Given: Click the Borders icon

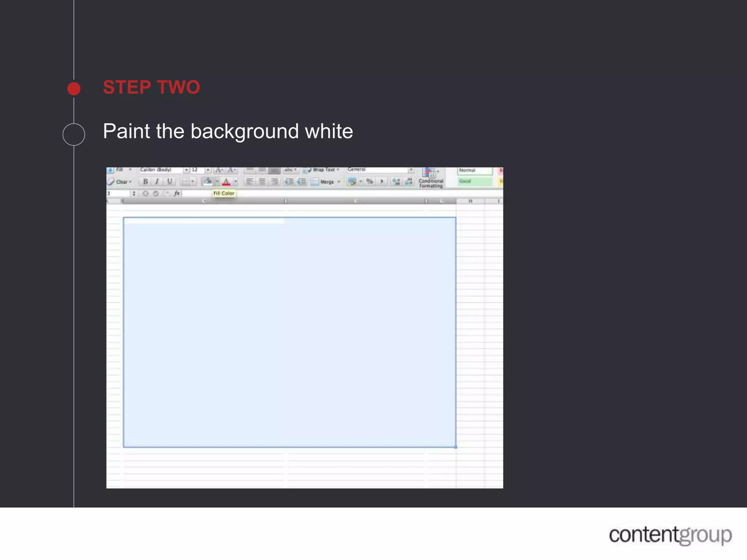Looking at the screenshot, I should pyautogui.click(x=186, y=182).
